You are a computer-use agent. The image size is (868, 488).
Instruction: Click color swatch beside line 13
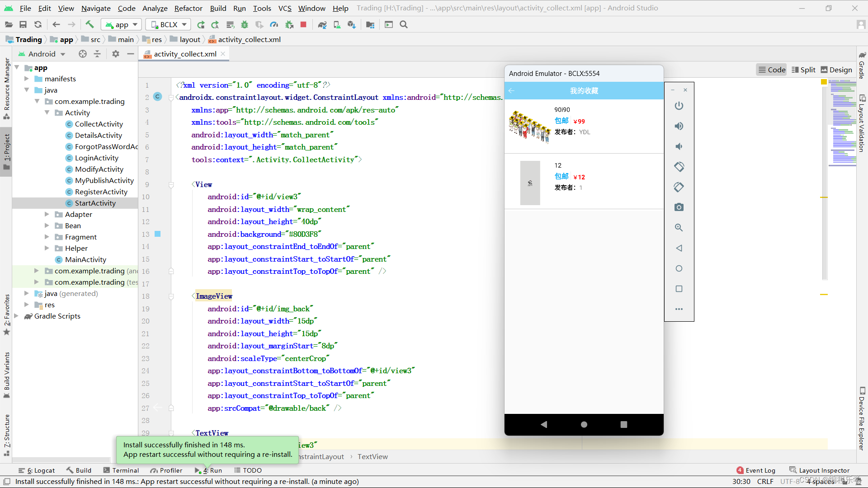click(x=158, y=234)
